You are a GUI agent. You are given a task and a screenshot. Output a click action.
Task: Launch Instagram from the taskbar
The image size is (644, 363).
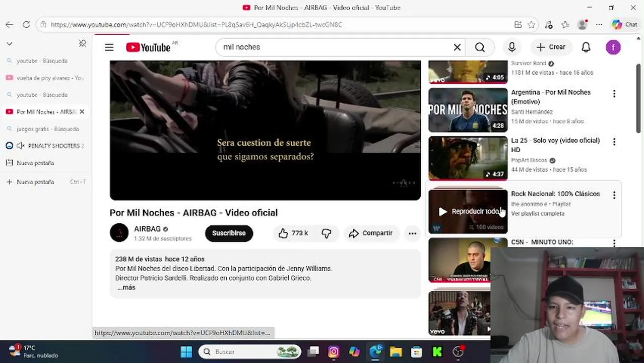[x=334, y=351]
